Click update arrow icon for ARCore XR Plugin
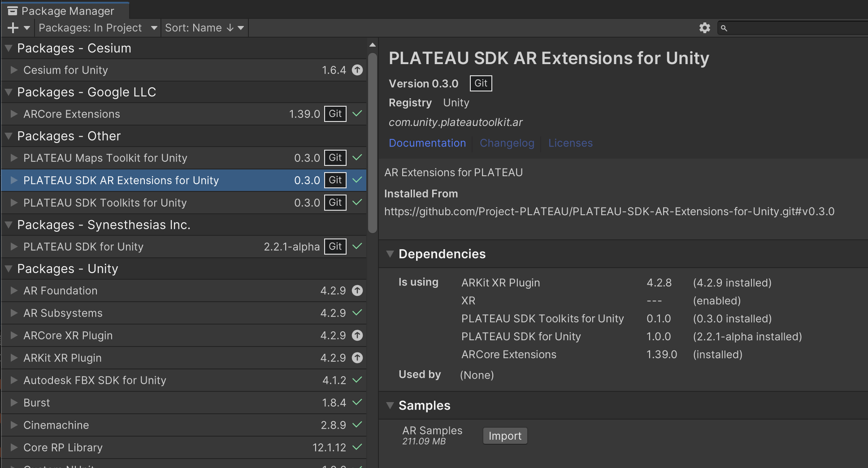This screenshot has height=468, width=868. point(357,335)
